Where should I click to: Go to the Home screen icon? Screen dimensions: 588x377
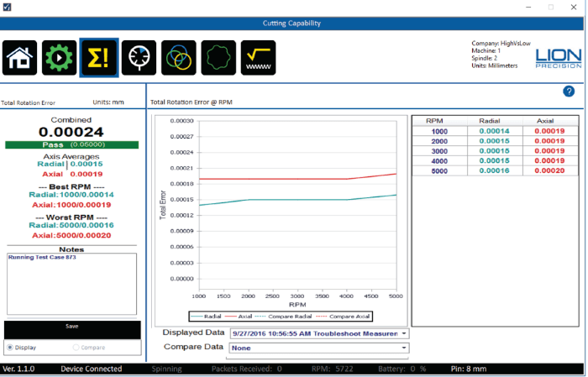20,58
